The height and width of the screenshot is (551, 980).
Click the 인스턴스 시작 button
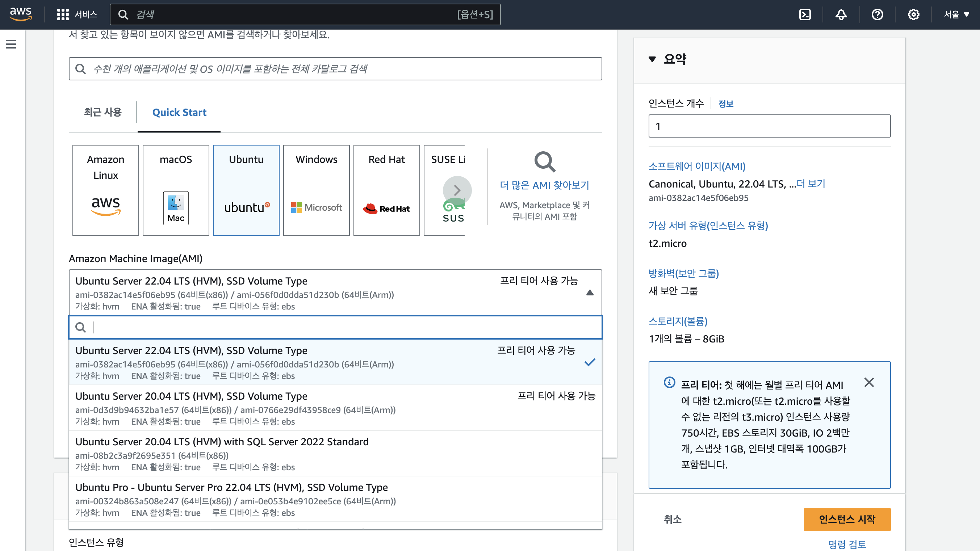846,519
